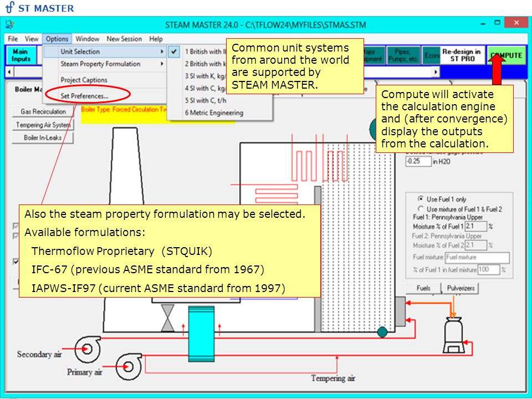Open the File menu

[x=13, y=39]
